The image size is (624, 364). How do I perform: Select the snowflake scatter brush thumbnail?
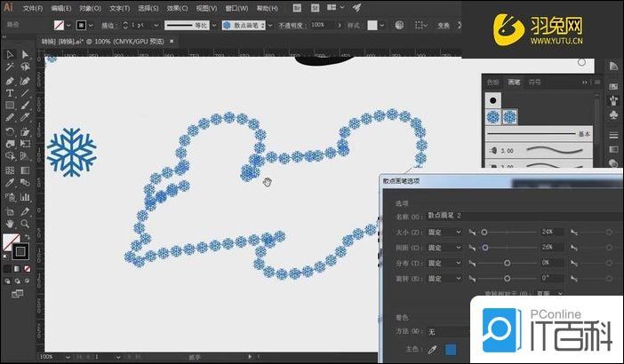coord(510,116)
